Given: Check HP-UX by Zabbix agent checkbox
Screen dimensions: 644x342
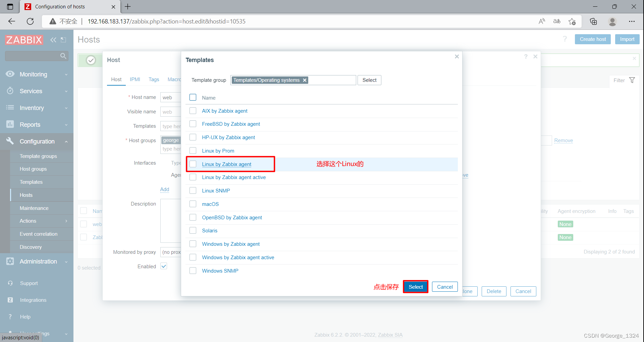Looking at the screenshot, I should point(193,137).
